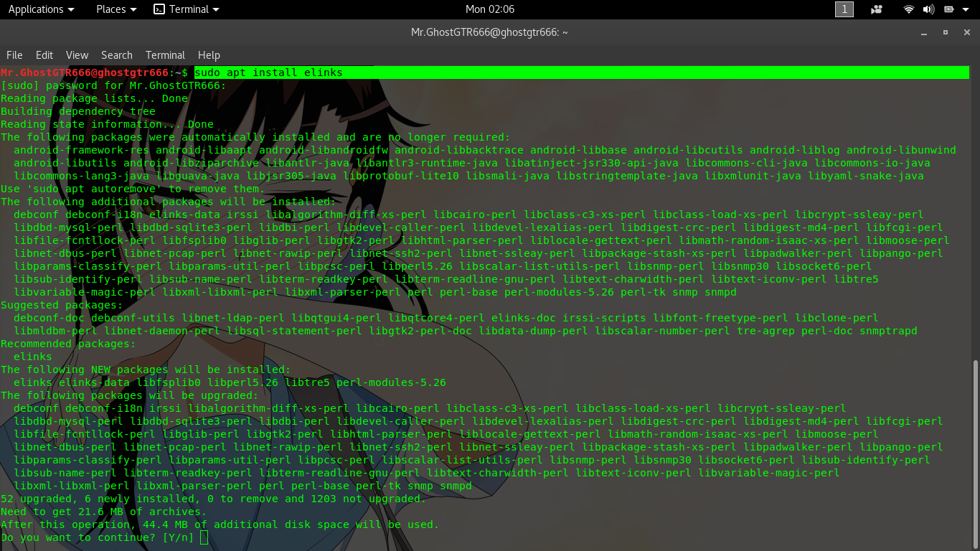
Task: Click the screen recorder camera icon
Action: pyautogui.click(x=877, y=9)
